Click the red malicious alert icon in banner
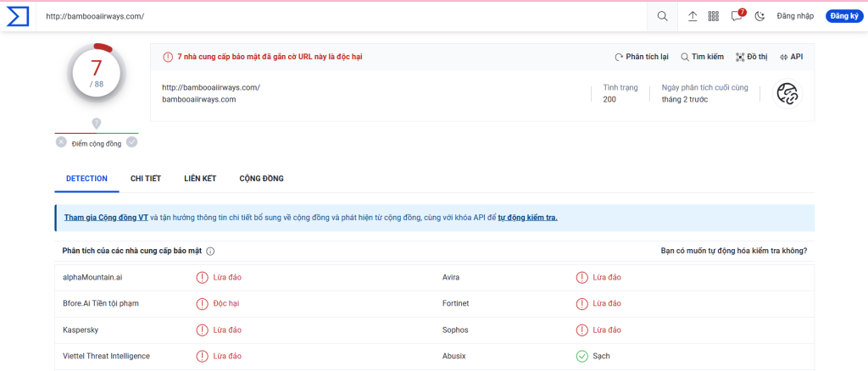868x371 pixels. point(168,57)
